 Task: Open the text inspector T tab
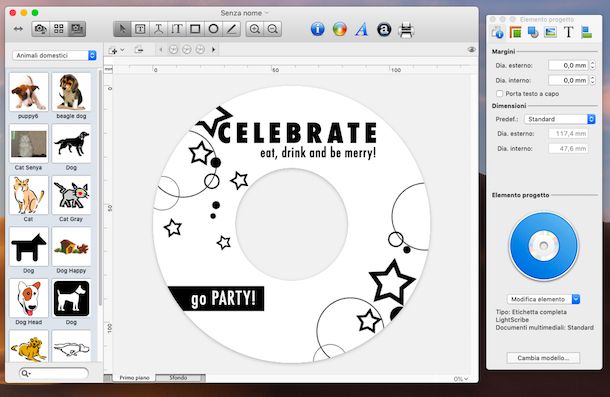coord(568,32)
